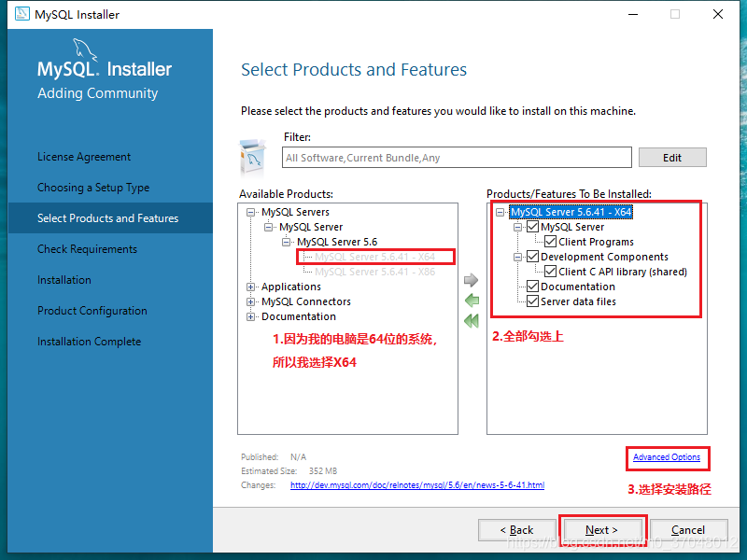Select the highlighted MySQL Server 5.6.41 - X64 entry
Screen dimensions: 747x560
pos(571,212)
